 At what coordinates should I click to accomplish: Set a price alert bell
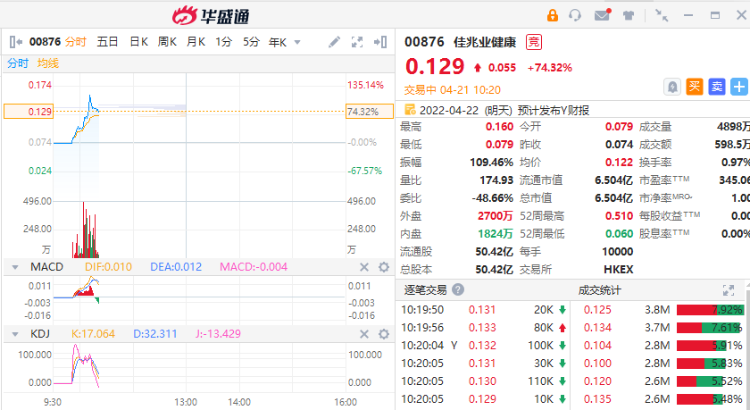[673, 87]
